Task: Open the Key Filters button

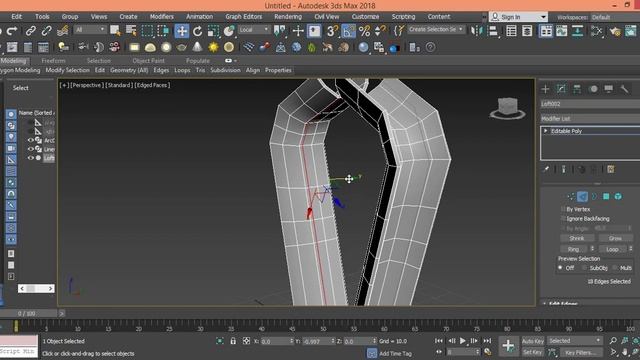Action: pyautogui.click(x=581, y=352)
